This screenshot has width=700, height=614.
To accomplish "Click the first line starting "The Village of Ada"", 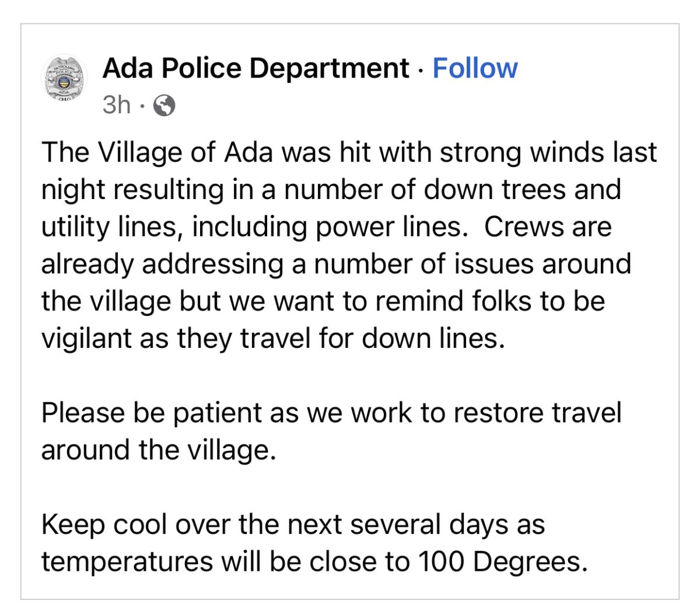I will 349,152.
